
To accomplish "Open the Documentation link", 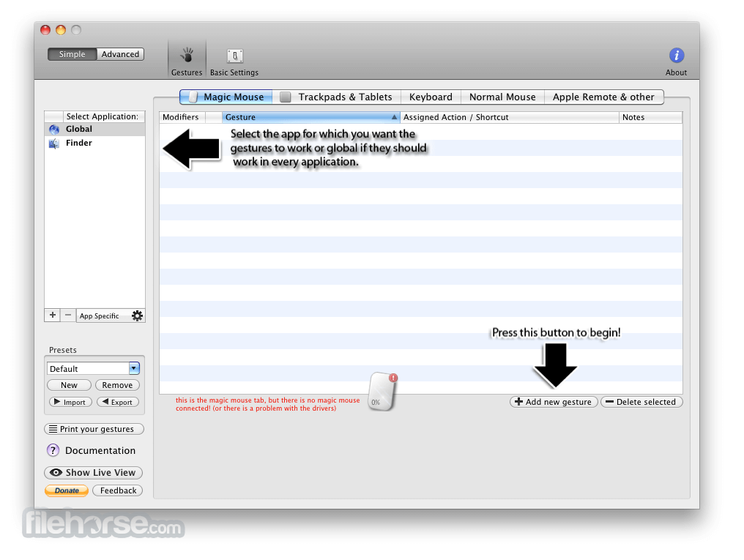I will click(x=100, y=450).
